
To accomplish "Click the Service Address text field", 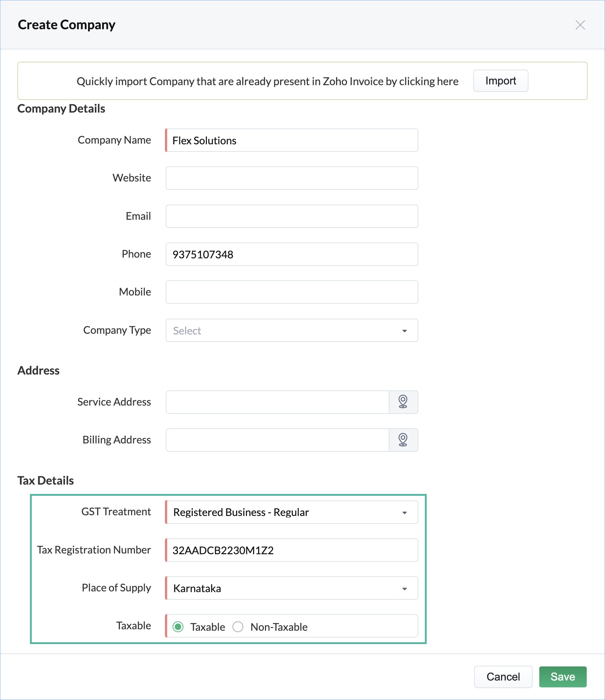I will click(x=277, y=402).
